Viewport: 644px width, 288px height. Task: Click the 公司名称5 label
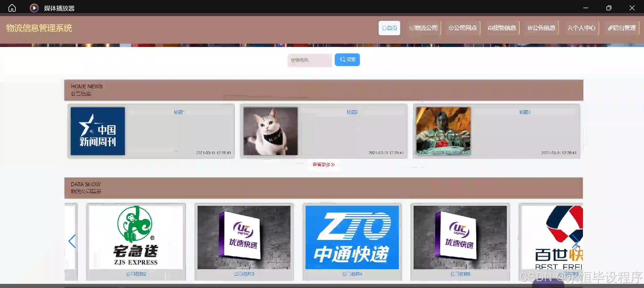tap(460, 274)
